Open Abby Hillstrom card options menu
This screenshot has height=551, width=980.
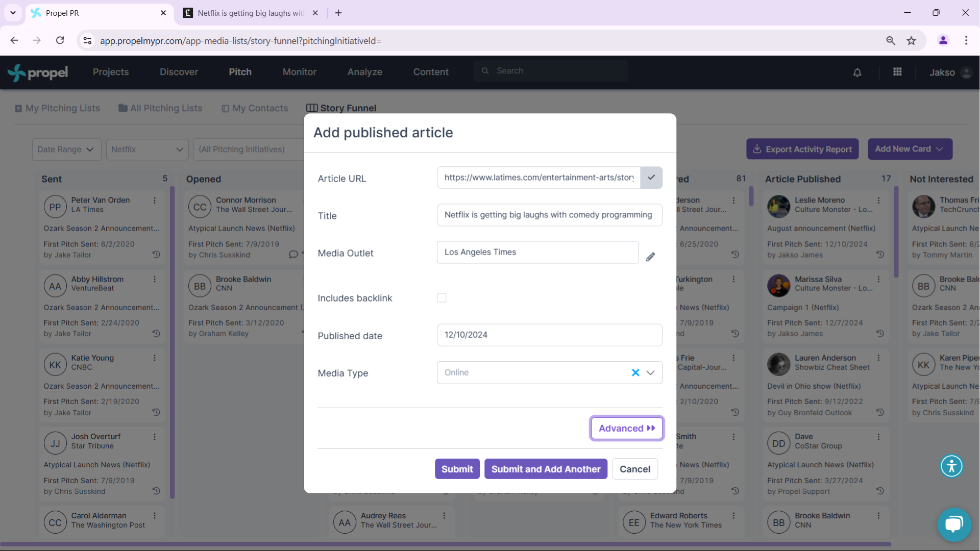point(155,279)
